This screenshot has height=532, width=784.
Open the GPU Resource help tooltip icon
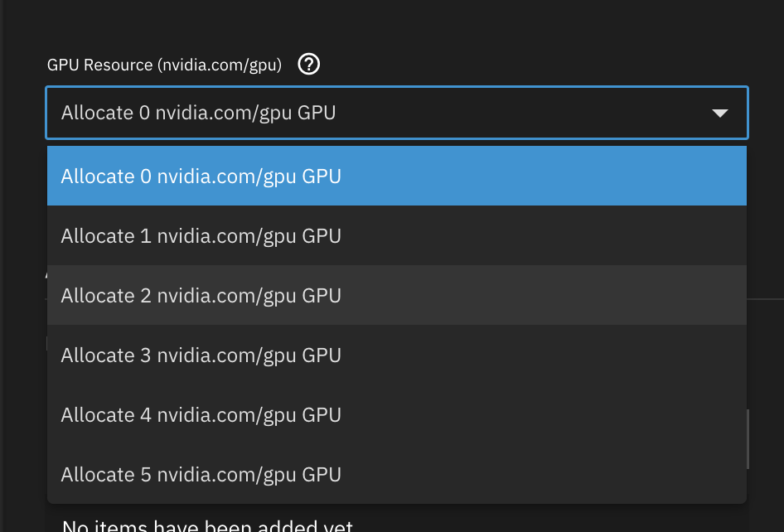(x=309, y=64)
